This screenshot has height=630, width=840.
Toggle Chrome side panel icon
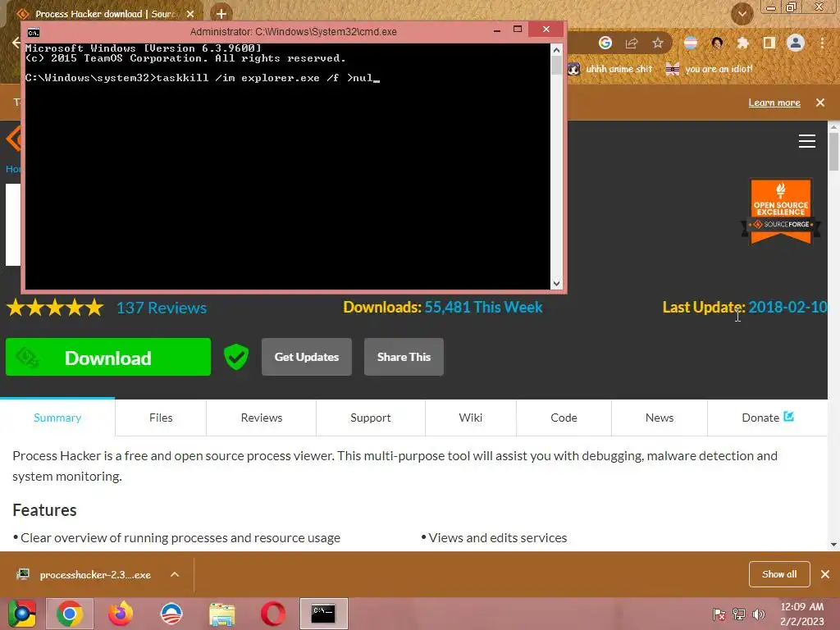click(x=769, y=43)
